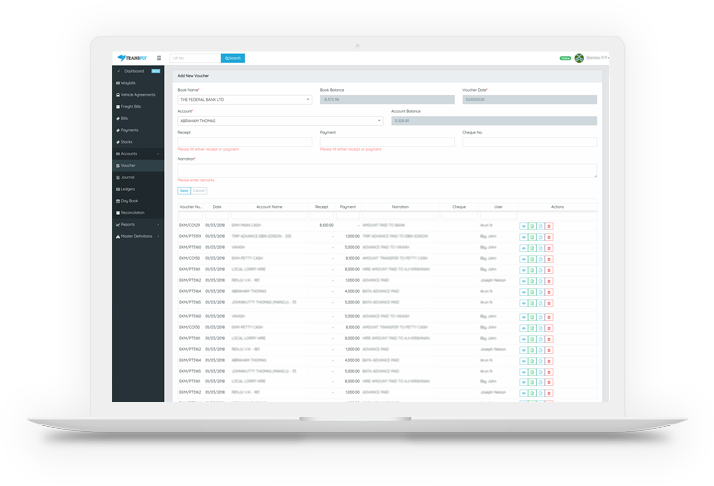Cancel the new voucher form
This screenshot has width=714, height=486.
199,191
